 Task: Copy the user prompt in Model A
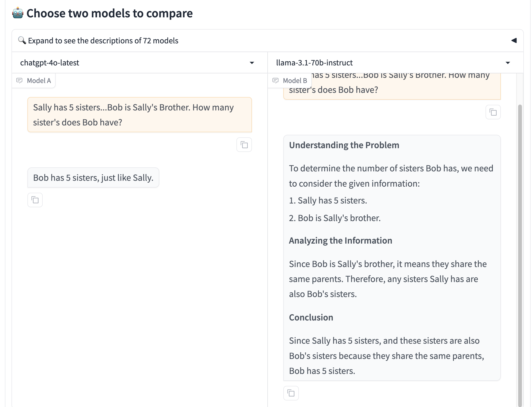244,145
